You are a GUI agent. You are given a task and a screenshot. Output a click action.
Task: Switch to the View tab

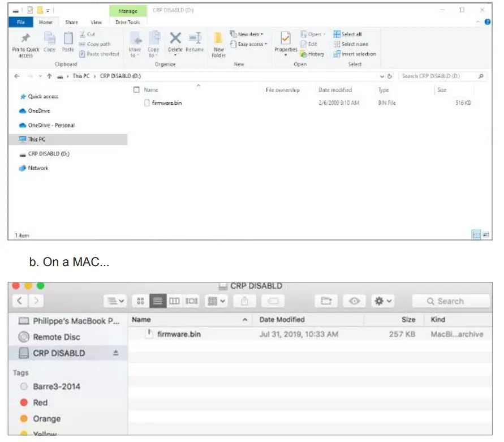pyautogui.click(x=96, y=22)
